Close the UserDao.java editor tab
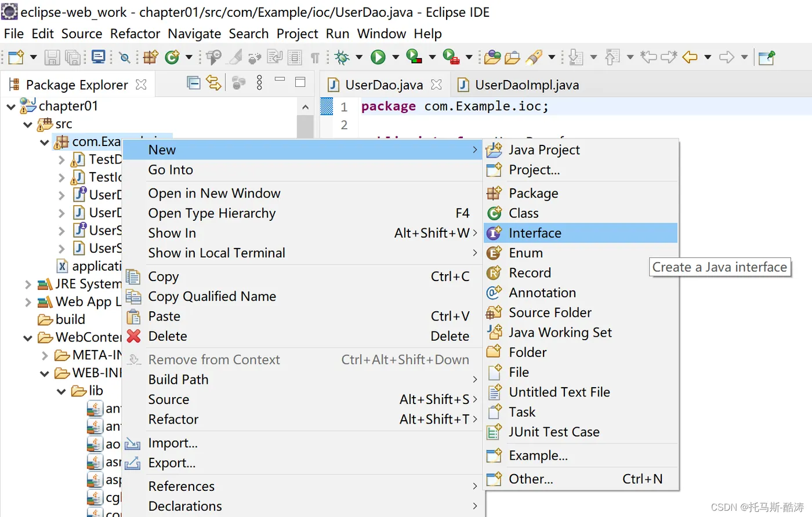This screenshot has width=812, height=517. [x=437, y=85]
